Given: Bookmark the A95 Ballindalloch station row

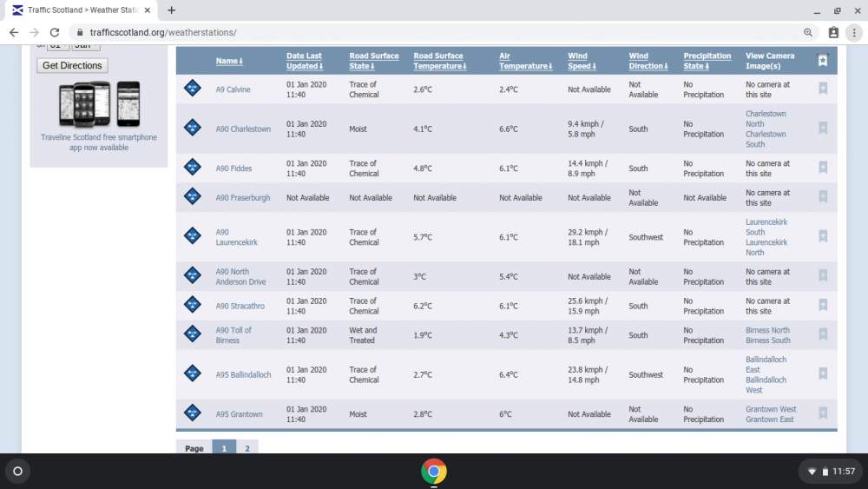Looking at the screenshot, I should click(x=823, y=373).
